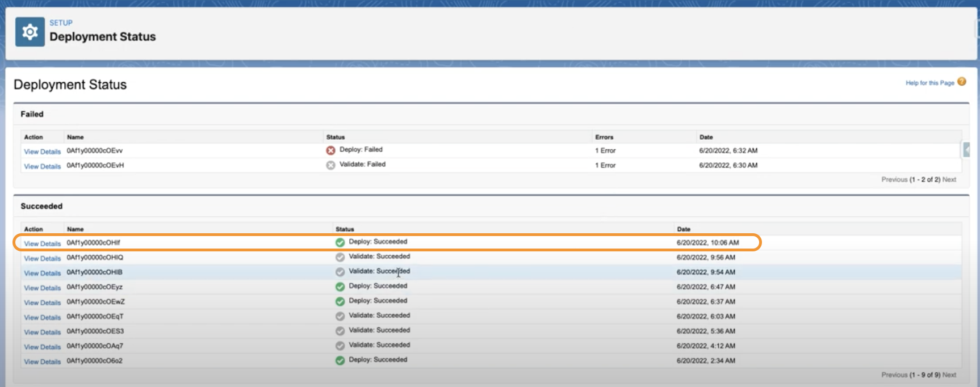This screenshot has height=387, width=980.
Task: Click Next in the Succeeded list pagination
Action: [949, 375]
